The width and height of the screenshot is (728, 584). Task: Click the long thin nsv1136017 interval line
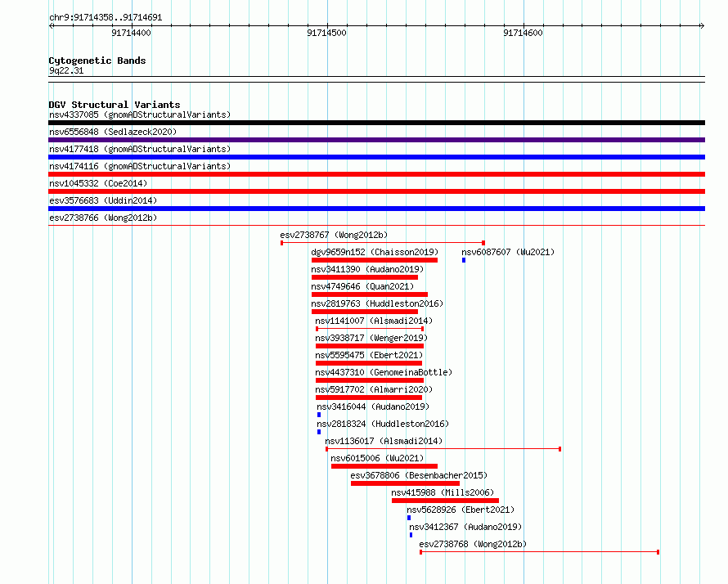[x=443, y=449]
